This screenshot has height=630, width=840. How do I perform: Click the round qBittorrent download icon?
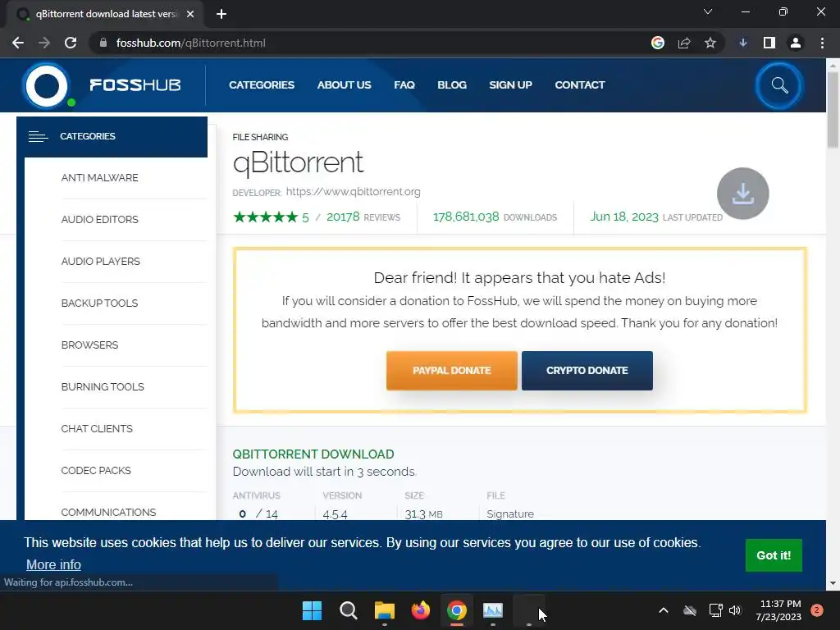pyautogui.click(x=743, y=194)
